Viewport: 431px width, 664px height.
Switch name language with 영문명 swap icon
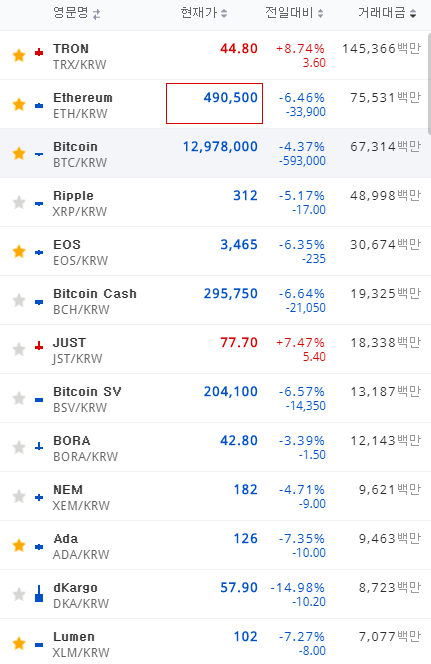[97, 14]
